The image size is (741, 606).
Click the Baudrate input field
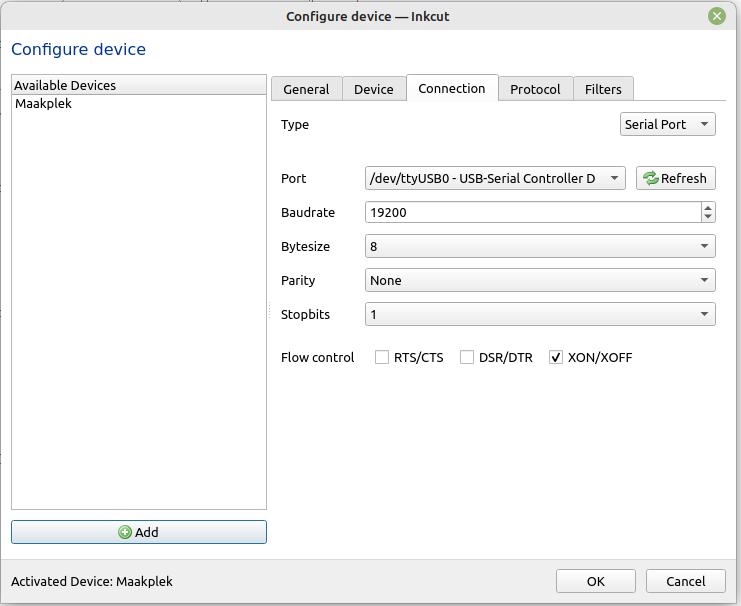tap(530, 212)
